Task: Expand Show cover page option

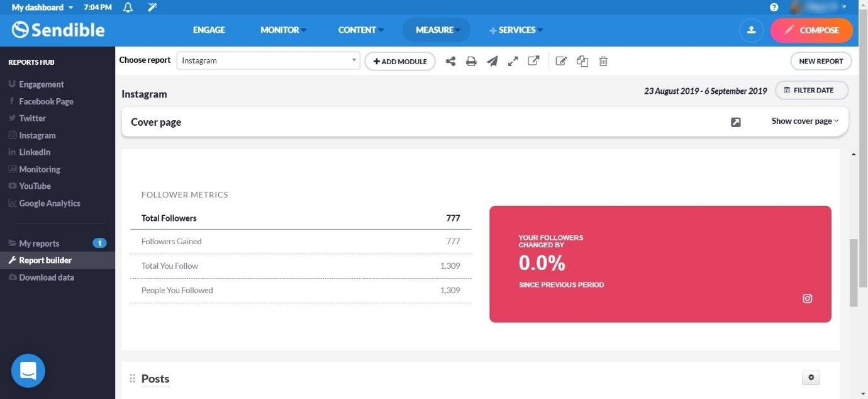Action: [x=805, y=121]
